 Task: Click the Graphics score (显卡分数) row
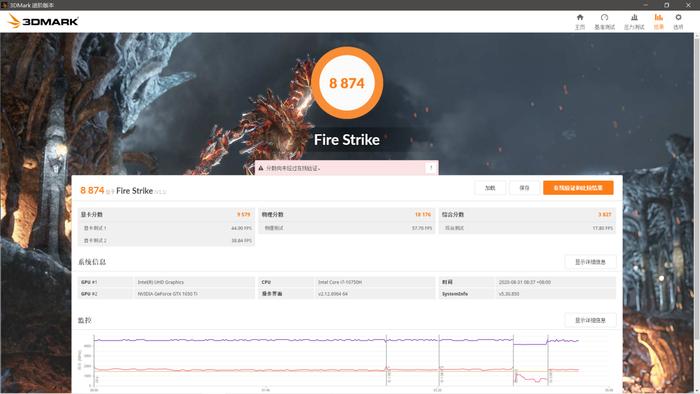166,215
